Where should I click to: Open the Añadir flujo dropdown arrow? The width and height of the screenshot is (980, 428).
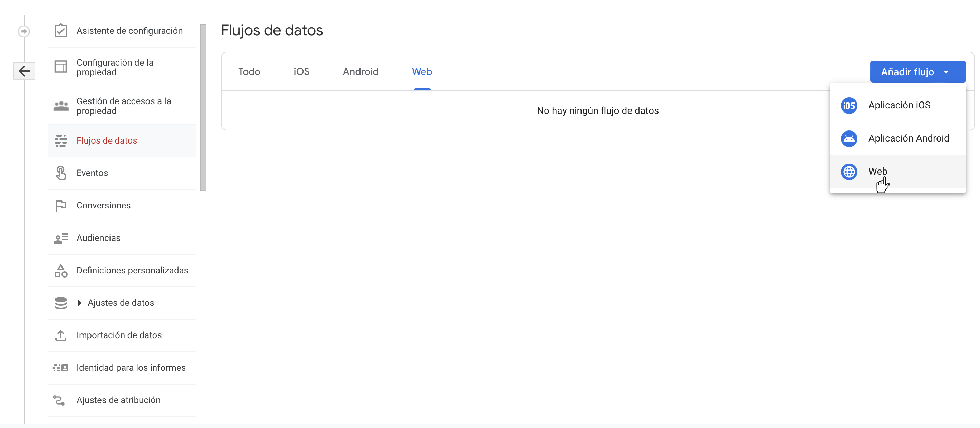pos(946,72)
